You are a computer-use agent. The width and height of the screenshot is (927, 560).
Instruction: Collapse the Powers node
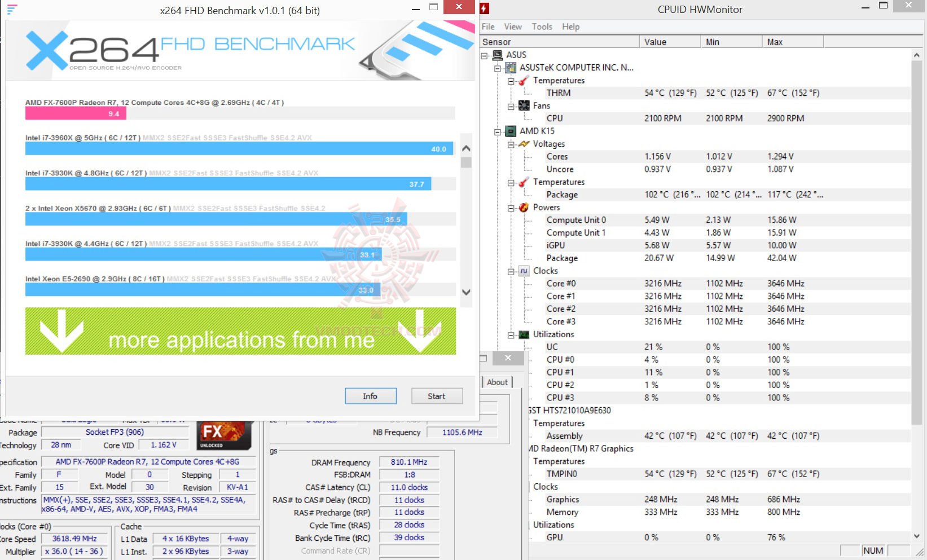coord(511,208)
